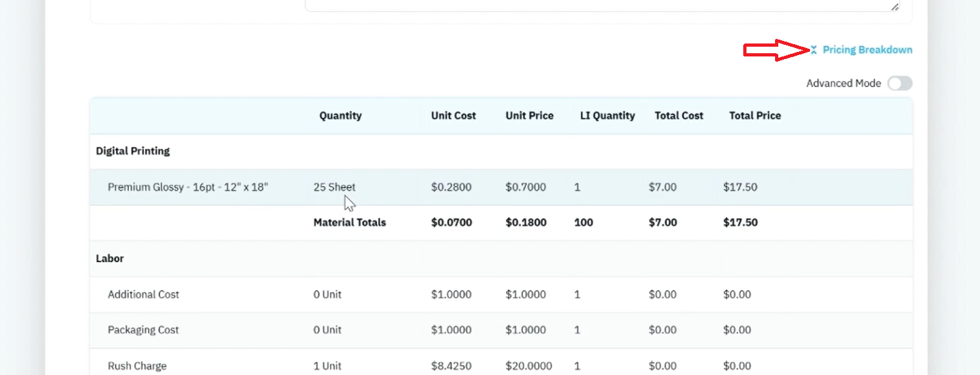Enable the Advanced Mode switch

[900, 83]
